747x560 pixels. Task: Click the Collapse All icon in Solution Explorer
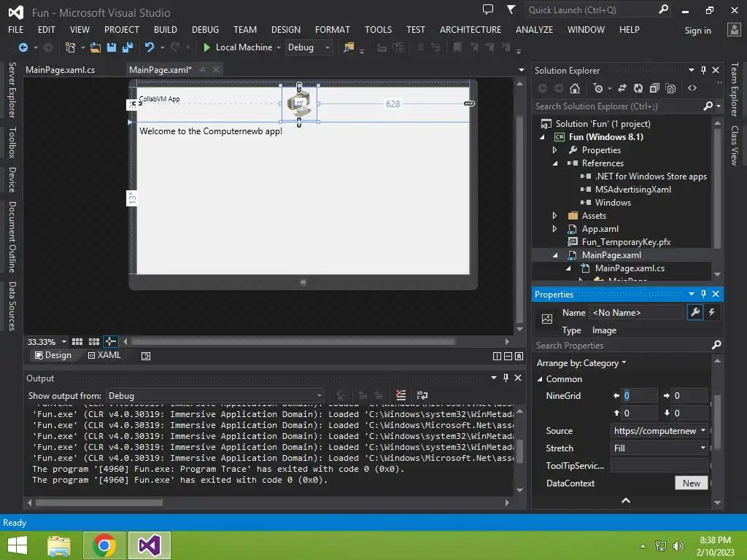654,88
